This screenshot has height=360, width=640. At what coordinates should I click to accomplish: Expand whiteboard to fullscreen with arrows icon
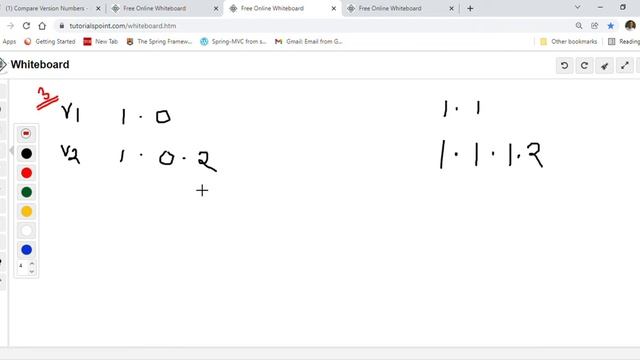coord(624,65)
